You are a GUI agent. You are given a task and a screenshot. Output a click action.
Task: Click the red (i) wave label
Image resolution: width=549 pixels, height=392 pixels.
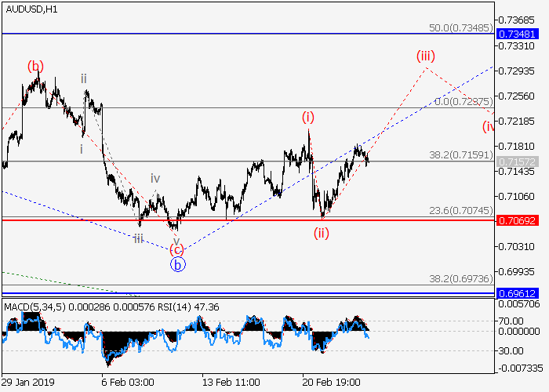309,117
